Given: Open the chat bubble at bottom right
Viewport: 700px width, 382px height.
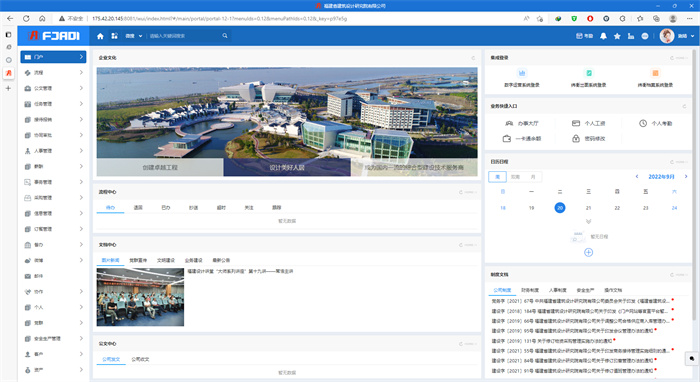Looking at the screenshot, I should coord(692,358).
